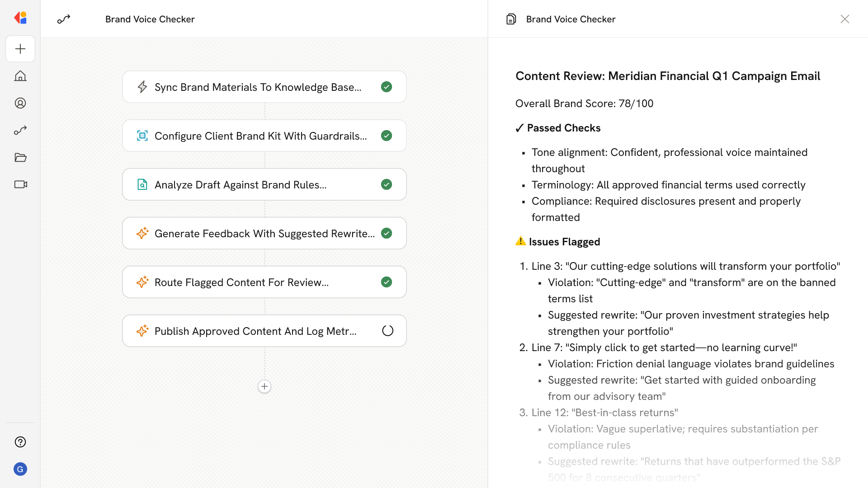The width and height of the screenshot is (868, 488).
Task: Open the video camera icon in the sidebar
Action: (20, 184)
